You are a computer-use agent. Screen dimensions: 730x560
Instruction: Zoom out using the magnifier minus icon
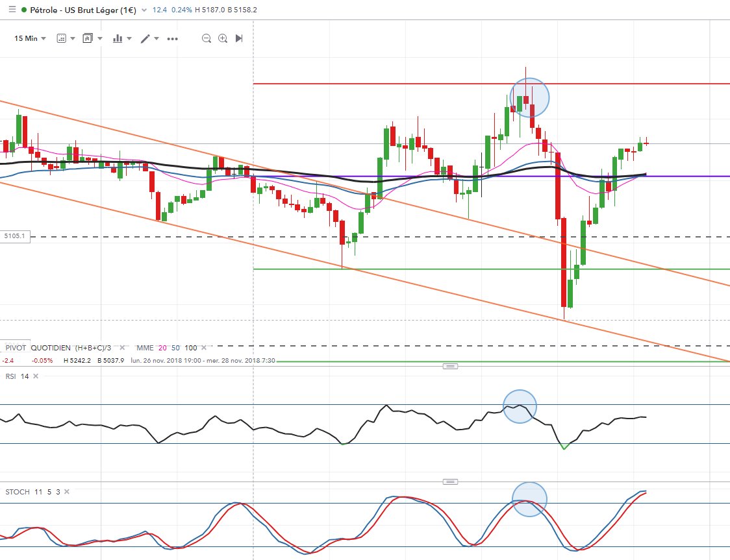207,38
